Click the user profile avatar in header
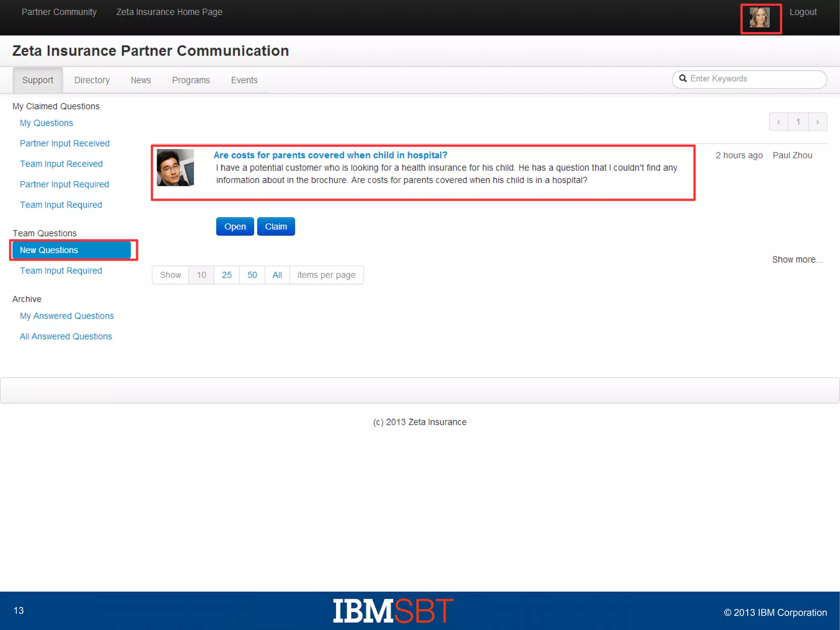 coord(759,17)
